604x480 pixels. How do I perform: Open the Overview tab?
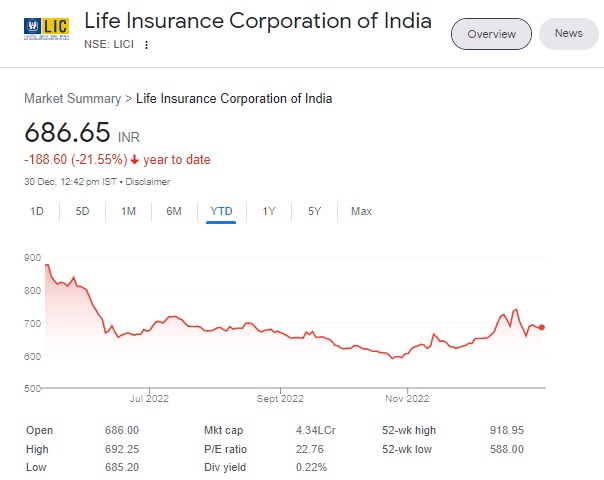click(x=491, y=34)
